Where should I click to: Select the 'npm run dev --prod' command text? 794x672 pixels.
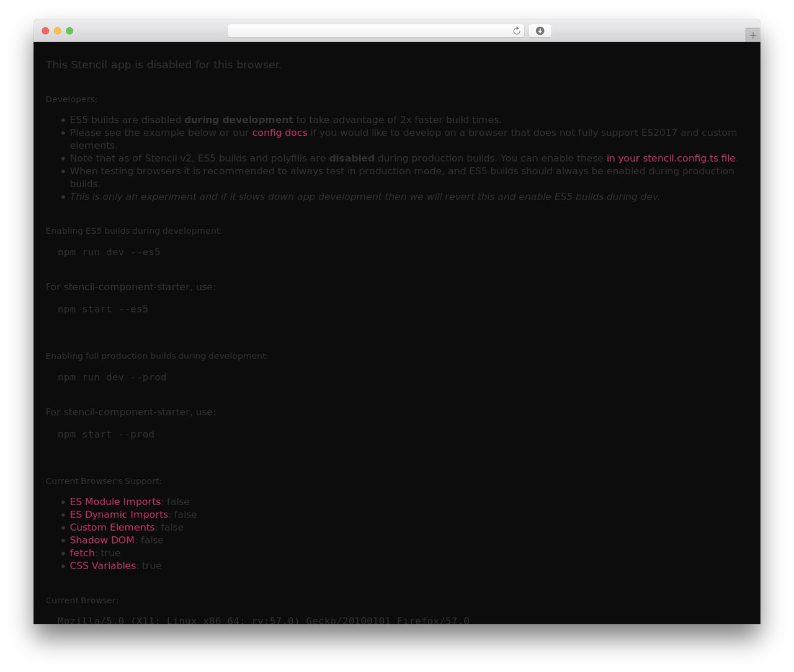pyautogui.click(x=112, y=378)
